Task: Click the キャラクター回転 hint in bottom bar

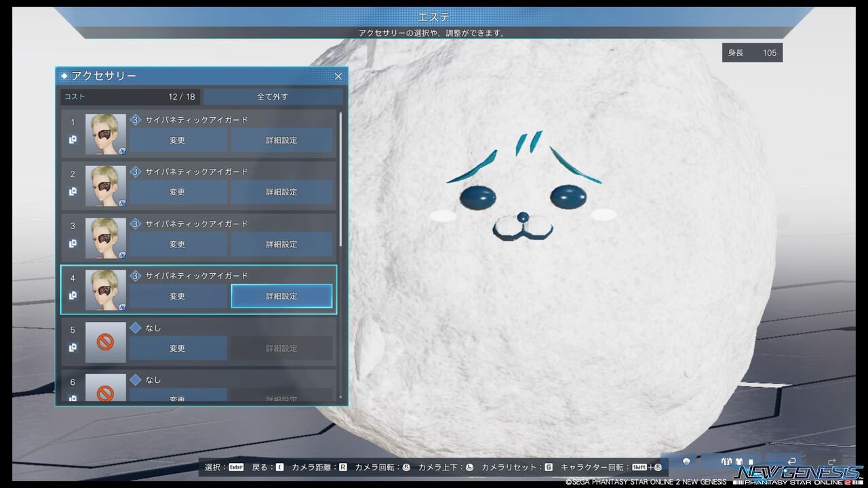Action: click(612, 467)
